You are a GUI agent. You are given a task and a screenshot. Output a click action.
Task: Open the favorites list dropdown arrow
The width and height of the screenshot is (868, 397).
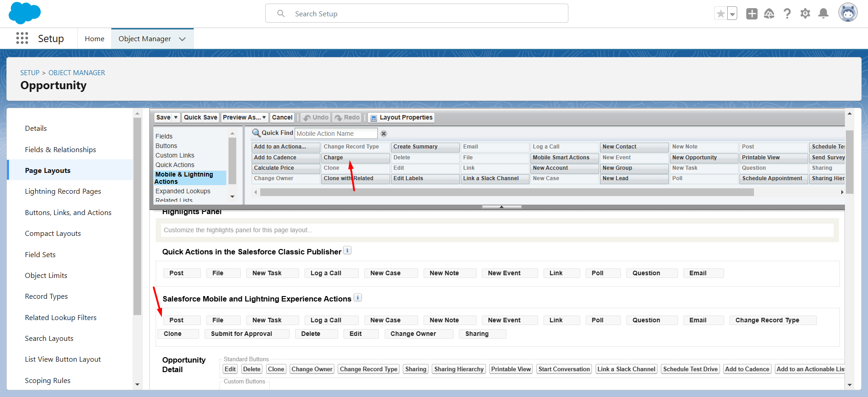(732, 14)
